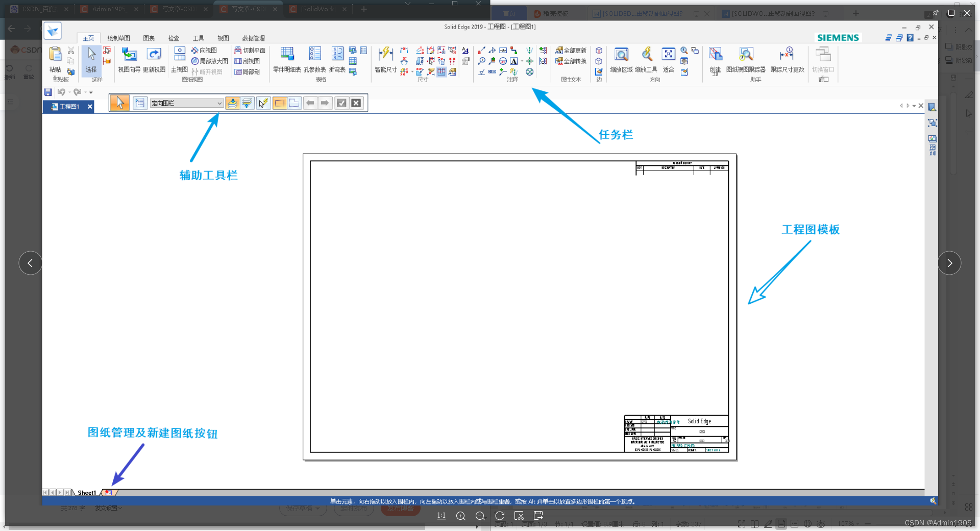The image size is (980, 531).
Task: Expand the document tab list arrow
Action: pos(914,106)
